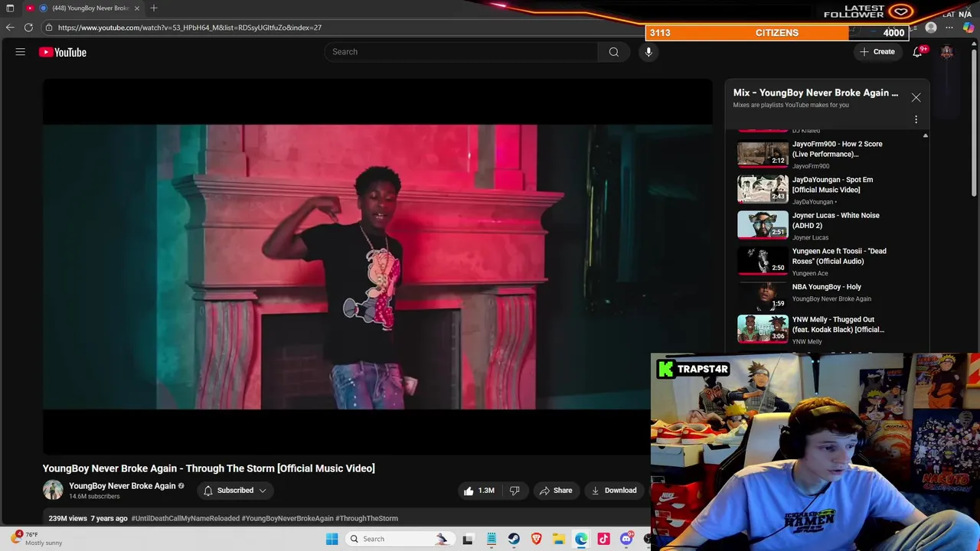
Task: Select 'NBA YoungBoy - Holy' title
Action: tap(826, 287)
